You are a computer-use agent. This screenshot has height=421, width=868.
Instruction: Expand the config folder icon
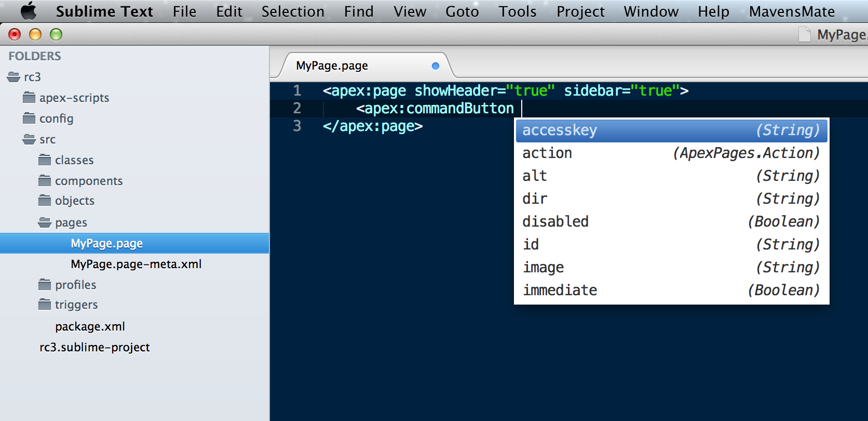[29, 119]
